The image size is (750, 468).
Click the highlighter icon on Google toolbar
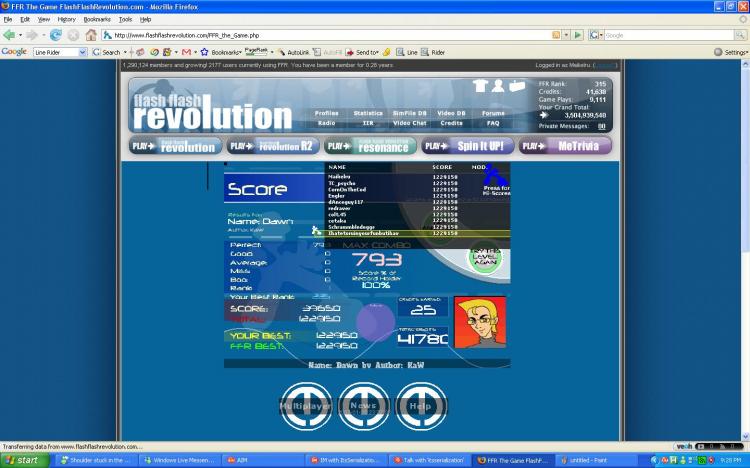point(386,52)
